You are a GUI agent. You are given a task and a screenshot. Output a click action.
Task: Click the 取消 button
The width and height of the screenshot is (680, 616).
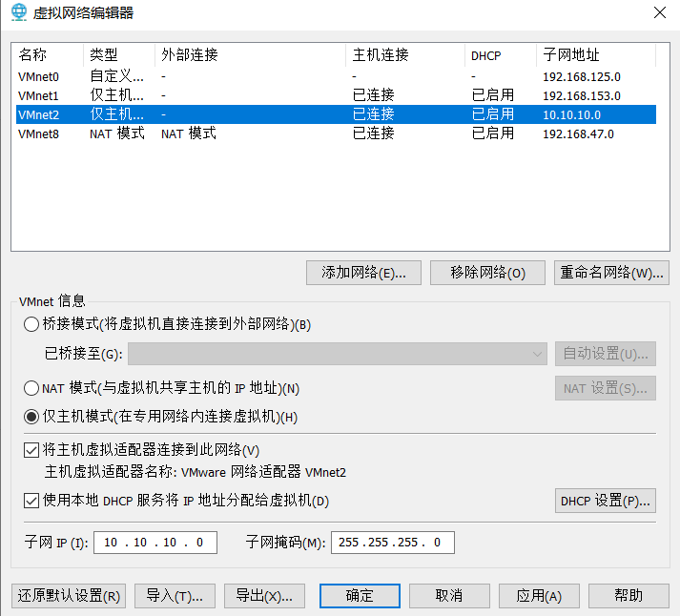click(449, 596)
